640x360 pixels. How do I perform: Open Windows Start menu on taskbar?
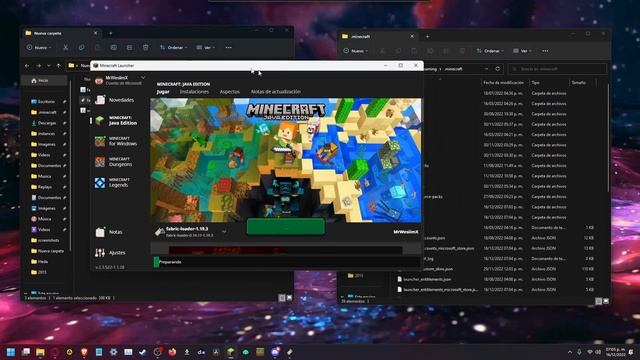(11, 352)
